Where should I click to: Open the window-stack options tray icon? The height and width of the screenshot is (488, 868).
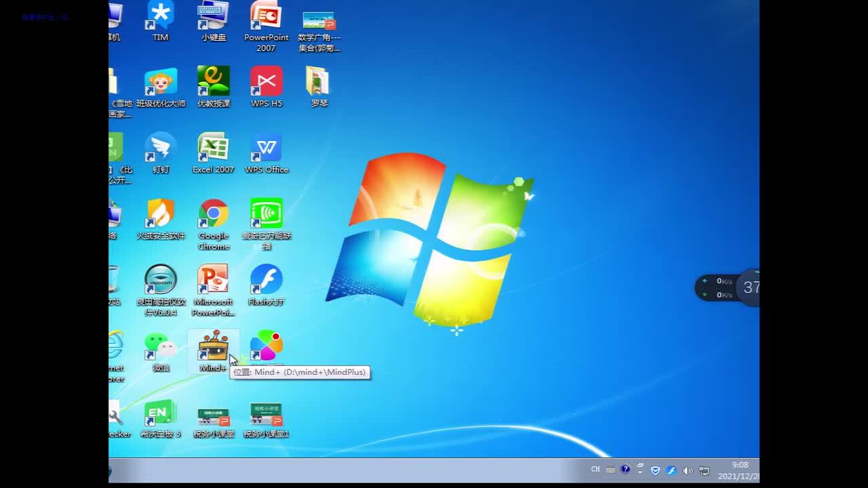tap(640, 469)
